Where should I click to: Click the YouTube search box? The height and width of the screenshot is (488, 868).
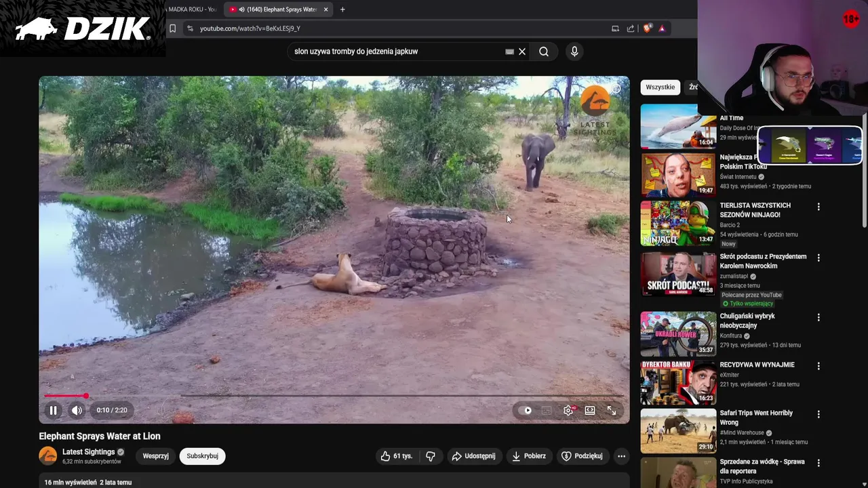click(397, 52)
